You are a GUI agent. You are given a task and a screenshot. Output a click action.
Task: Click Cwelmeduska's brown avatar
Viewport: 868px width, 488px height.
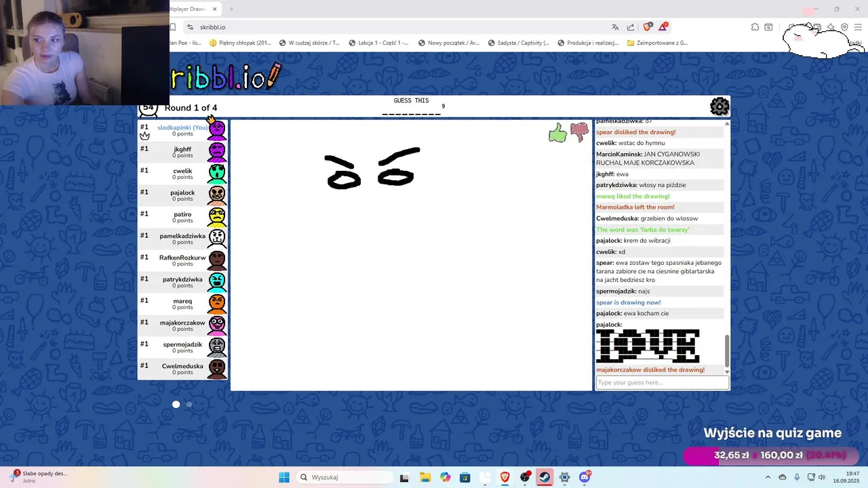pos(217,369)
